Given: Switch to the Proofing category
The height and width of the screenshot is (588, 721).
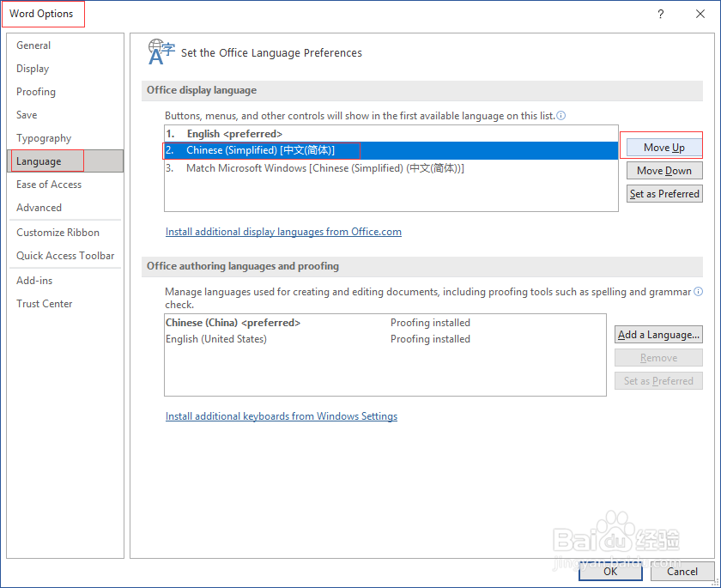Looking at the screenshot, I should click(x=65, y=92).
